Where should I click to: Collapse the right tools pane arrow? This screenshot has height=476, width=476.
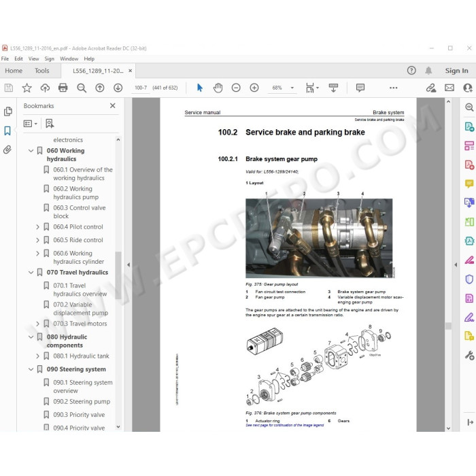click(456, 265)
